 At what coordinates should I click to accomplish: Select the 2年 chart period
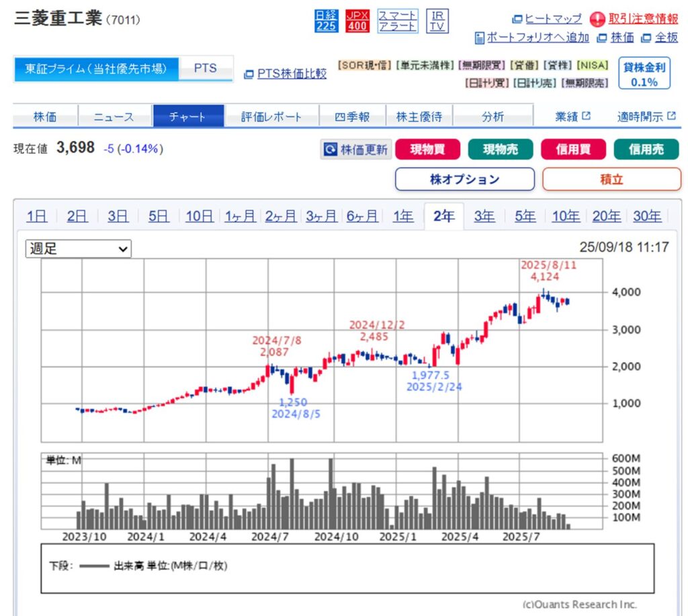(444, 216)
